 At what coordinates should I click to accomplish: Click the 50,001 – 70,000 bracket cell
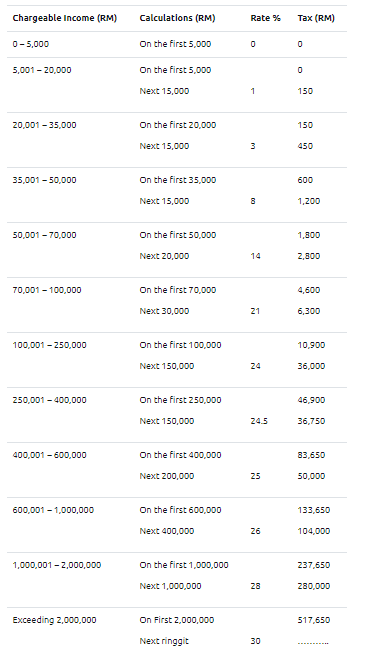(x=44, y=235)
